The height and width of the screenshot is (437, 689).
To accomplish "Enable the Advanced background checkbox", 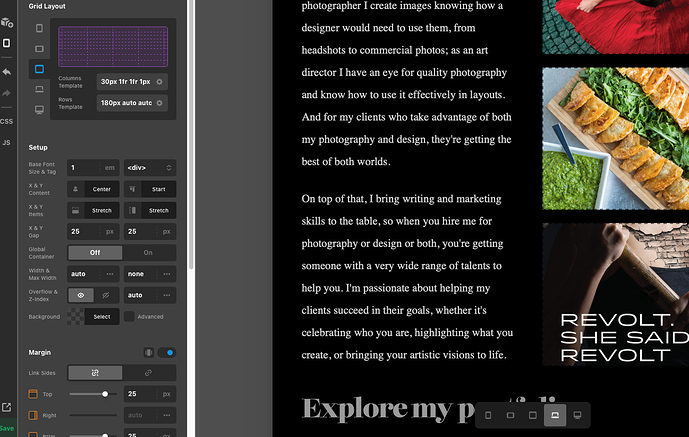I will (129, 317).
